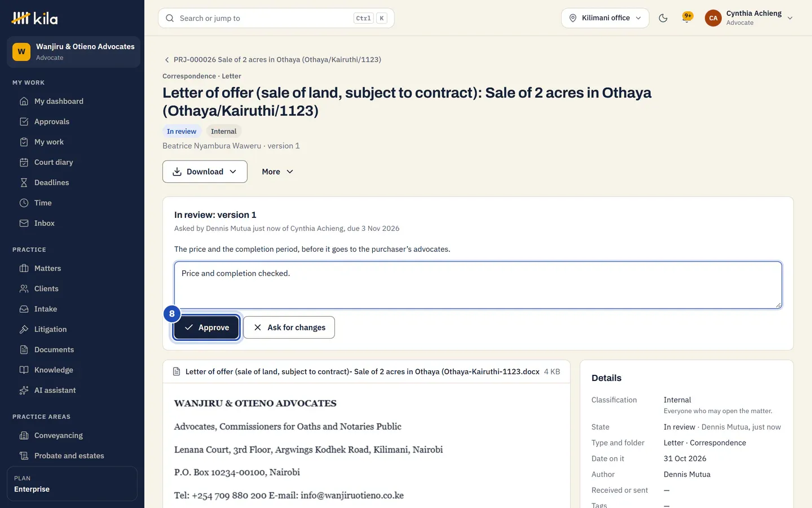This screenshot has height=508, width=812.
Task: Expand the More actions menu
Action: pyautogui.click(x=277, y=172)
